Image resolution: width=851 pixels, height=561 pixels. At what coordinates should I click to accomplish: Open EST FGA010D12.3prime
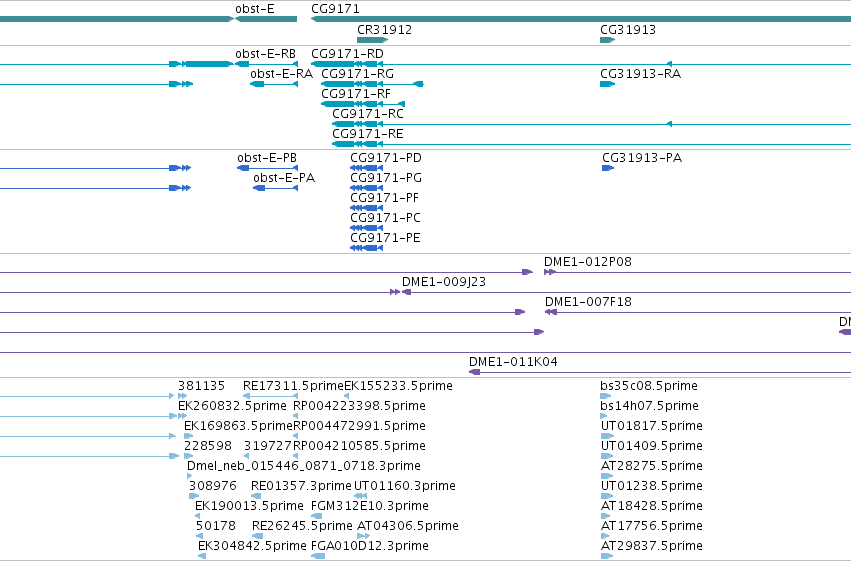coord(370,547)
